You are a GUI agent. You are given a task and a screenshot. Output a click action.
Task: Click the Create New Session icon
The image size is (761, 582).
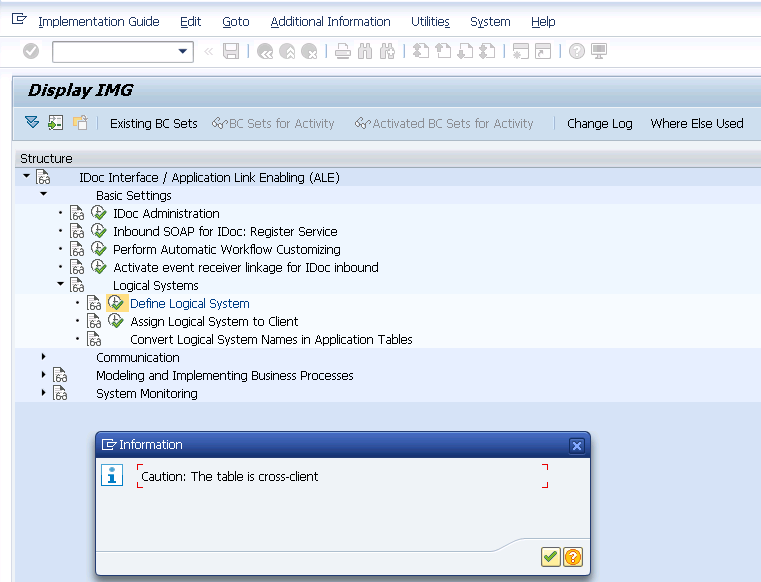pyautogui.click(x=521, y=51)
